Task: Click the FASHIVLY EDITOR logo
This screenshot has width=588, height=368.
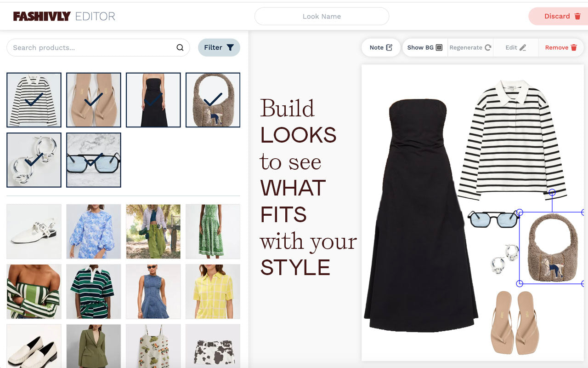Action: coord(64,16)
